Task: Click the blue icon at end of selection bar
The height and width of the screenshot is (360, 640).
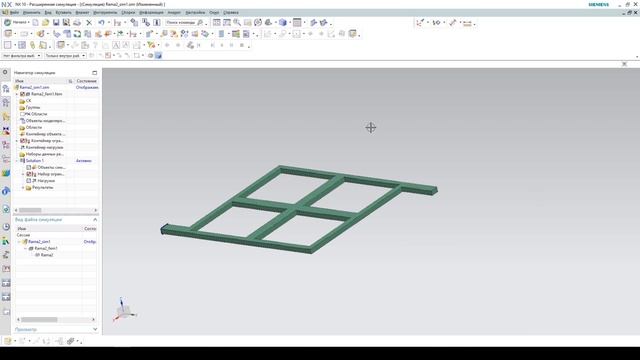Action: (158, 56)
